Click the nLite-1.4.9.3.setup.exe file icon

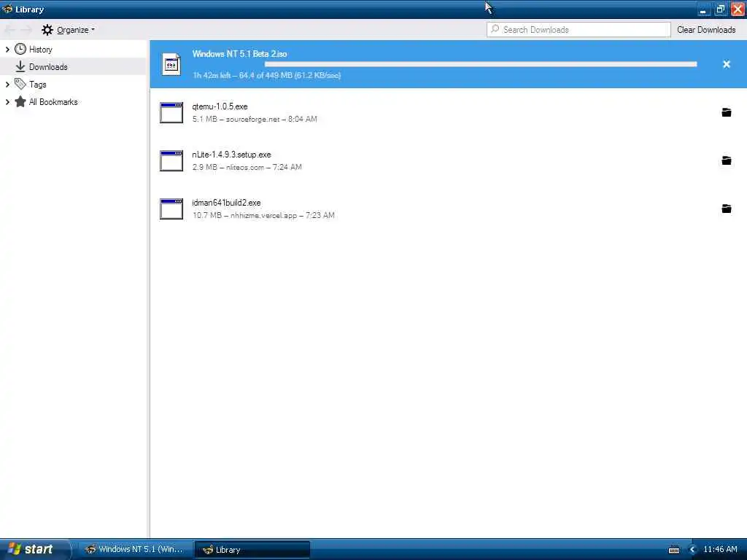[x=171, y=160]
